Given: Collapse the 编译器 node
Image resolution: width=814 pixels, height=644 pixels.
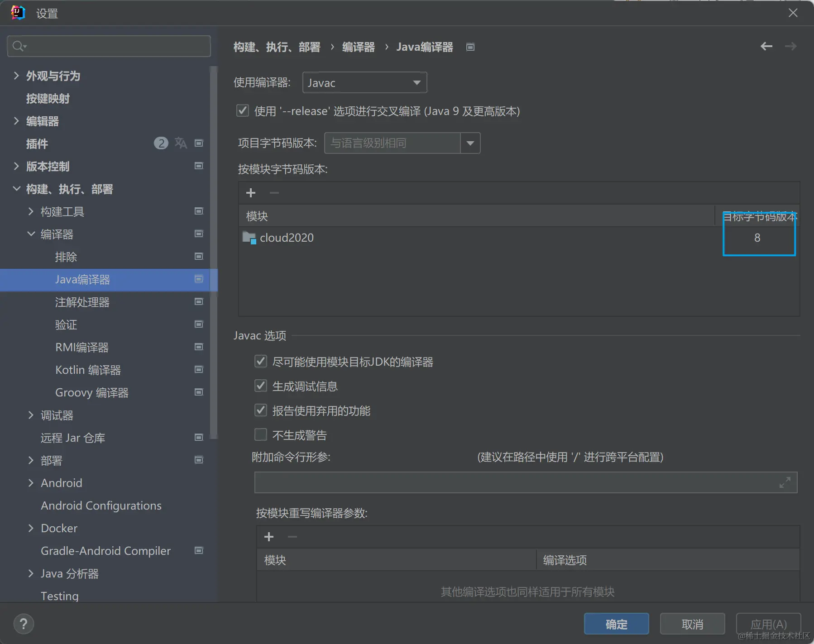Looking at the screenshot, I should [31, 234].
